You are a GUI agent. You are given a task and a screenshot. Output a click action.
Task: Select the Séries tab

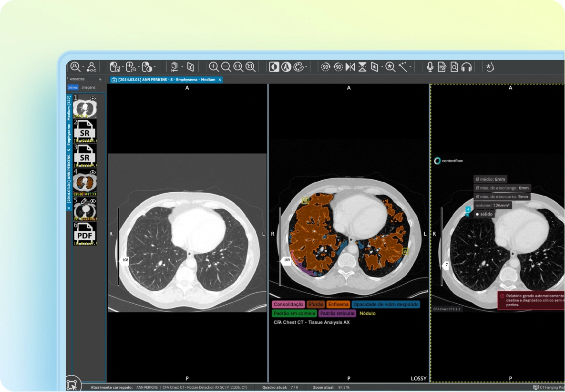(73, 87)
